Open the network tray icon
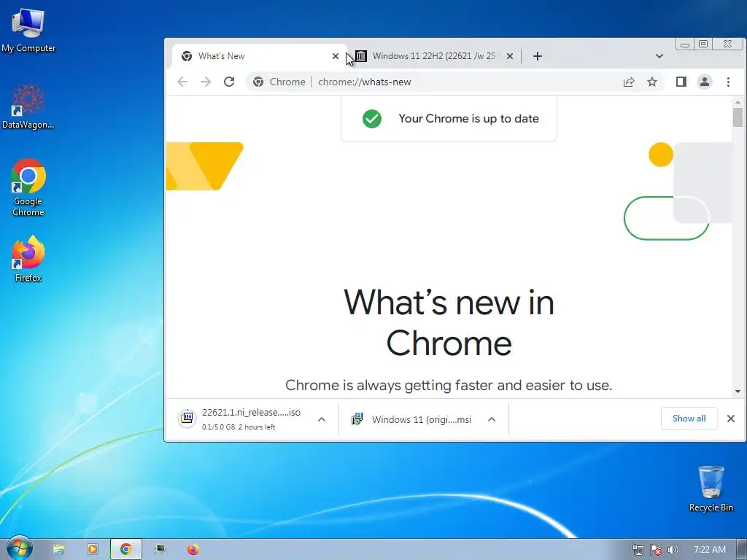The width and height of the screenshot is (747, 560). click(638, 550)
